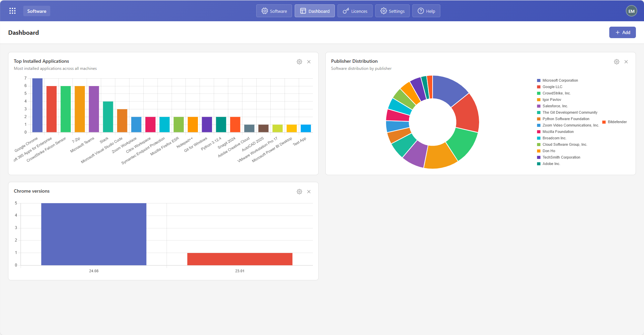
Task: Go to the Settings nav tab
Action: pos(392,11)
